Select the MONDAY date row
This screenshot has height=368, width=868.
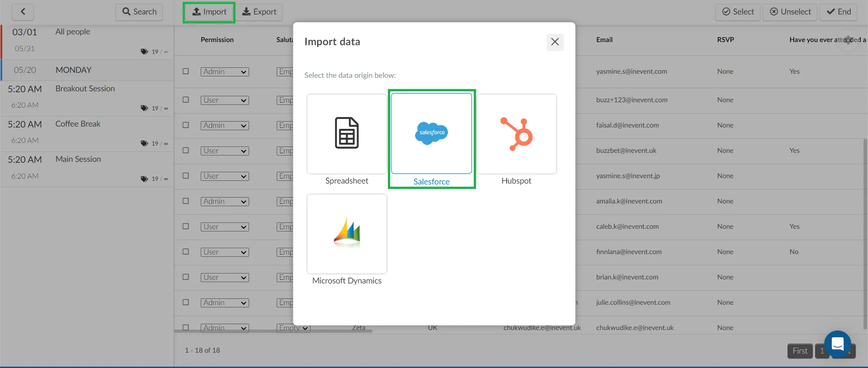pyautogui.click(x=87, y=70)
